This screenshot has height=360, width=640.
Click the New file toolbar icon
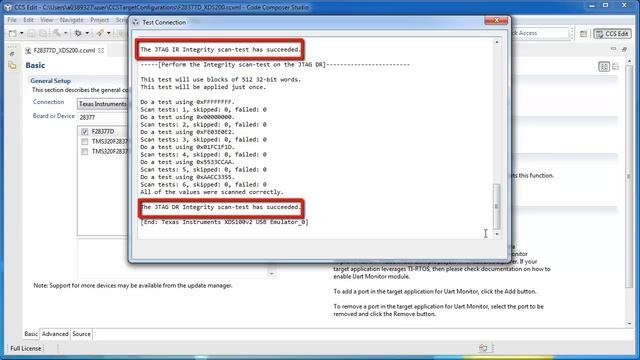[13, 33]
